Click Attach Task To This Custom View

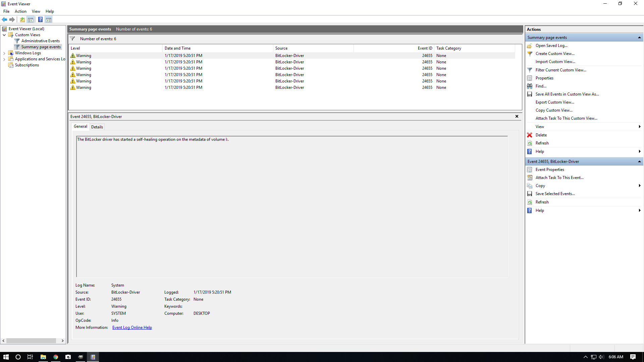[x=566, y=118]
